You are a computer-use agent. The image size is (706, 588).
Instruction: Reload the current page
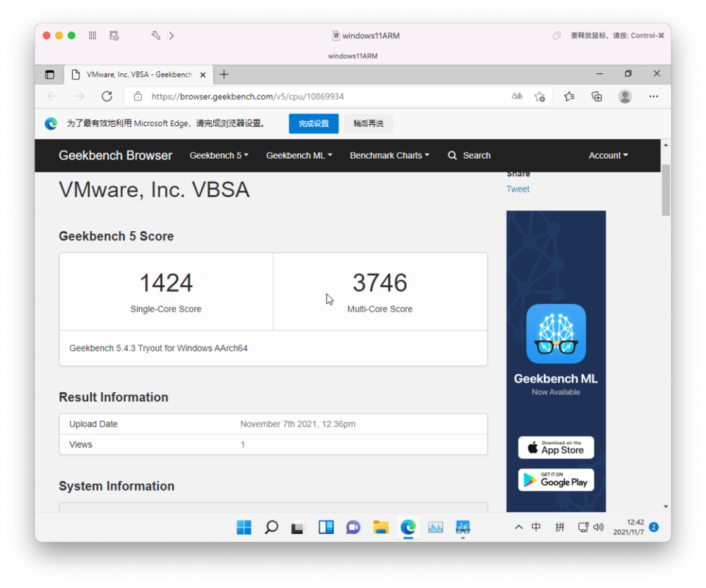pyautogui.click(x=107, y=96)
